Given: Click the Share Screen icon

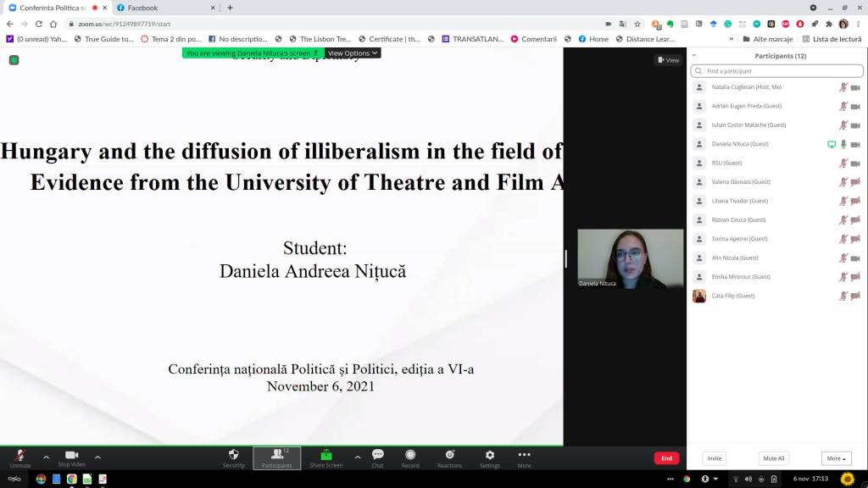Looking at the screenshot, I should pyautogui.click(x=325, y=455).
